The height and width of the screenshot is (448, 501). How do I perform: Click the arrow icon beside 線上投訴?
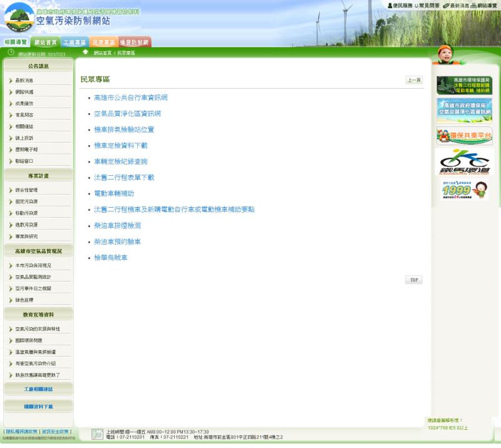11,138
